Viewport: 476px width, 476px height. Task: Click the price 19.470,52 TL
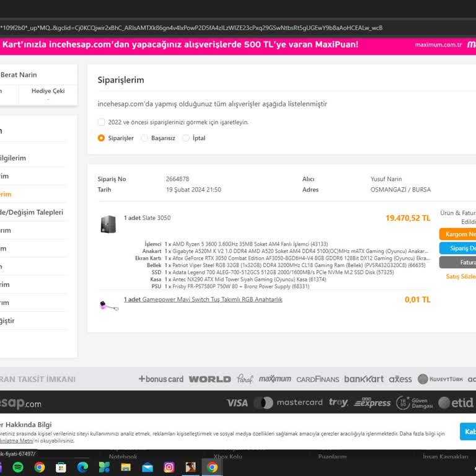(408, 218)
